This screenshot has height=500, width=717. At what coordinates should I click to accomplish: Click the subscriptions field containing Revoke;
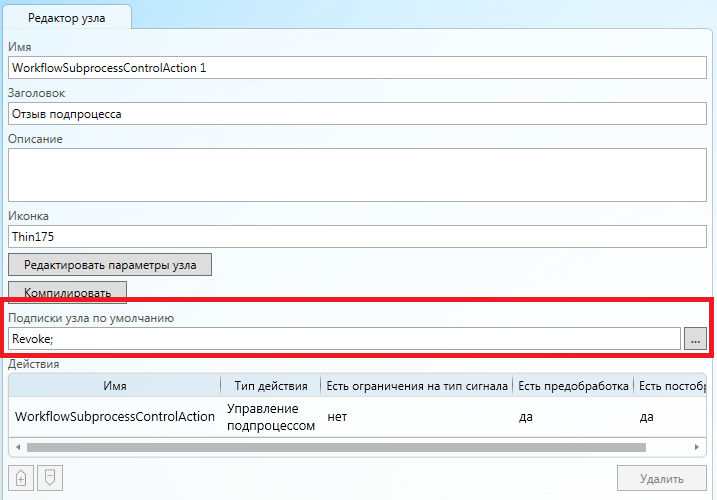coord(344,339)
